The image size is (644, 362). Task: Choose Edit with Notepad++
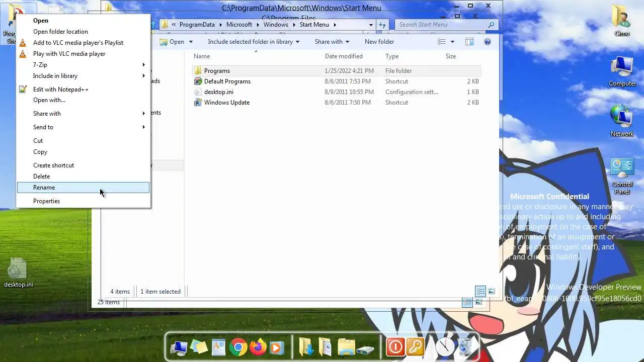click(83, 89)
